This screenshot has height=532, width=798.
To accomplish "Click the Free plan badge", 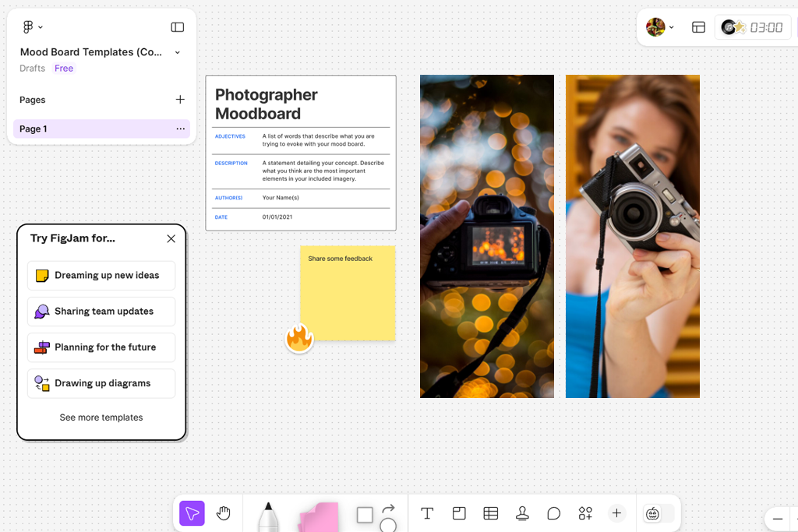I will coord(64,68).
